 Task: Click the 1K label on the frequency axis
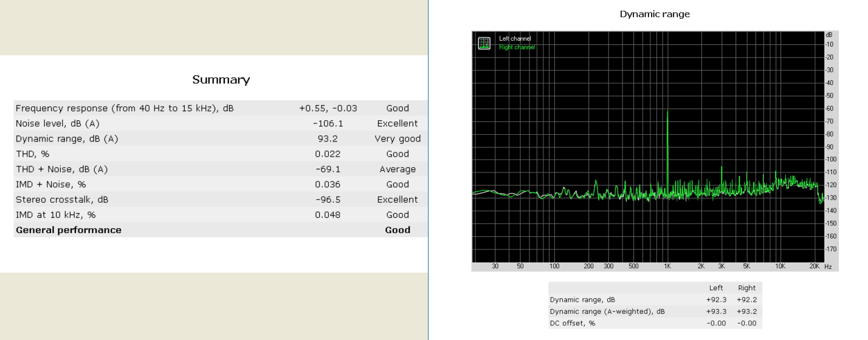(667, 267)
